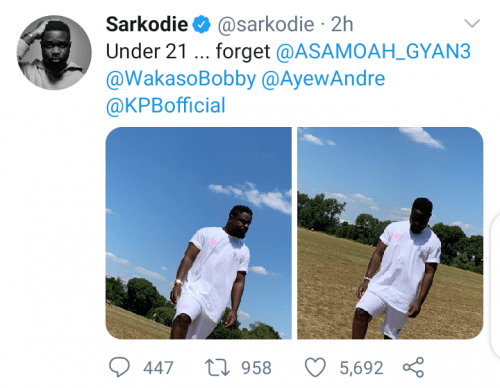Viewport: 500px width, 388px height.
Task: Open @WakasoBobby mention link
Action: click(x=181, y=79)
